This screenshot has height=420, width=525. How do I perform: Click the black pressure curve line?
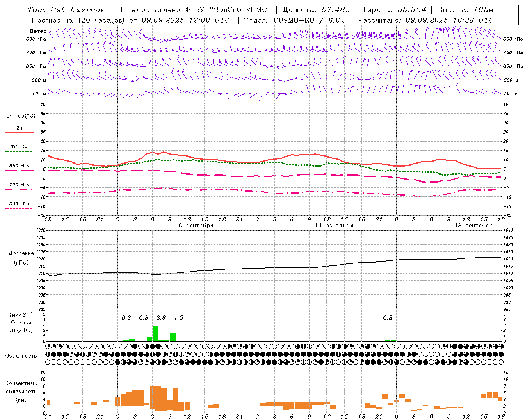(x=274, y=268)
